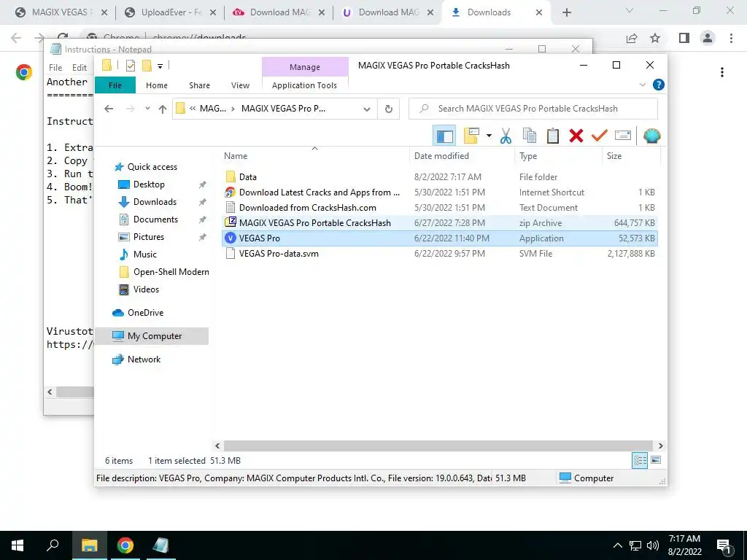
Task: Open dropdown arrow beside new folder icon
Action: (x=489, y=136)
